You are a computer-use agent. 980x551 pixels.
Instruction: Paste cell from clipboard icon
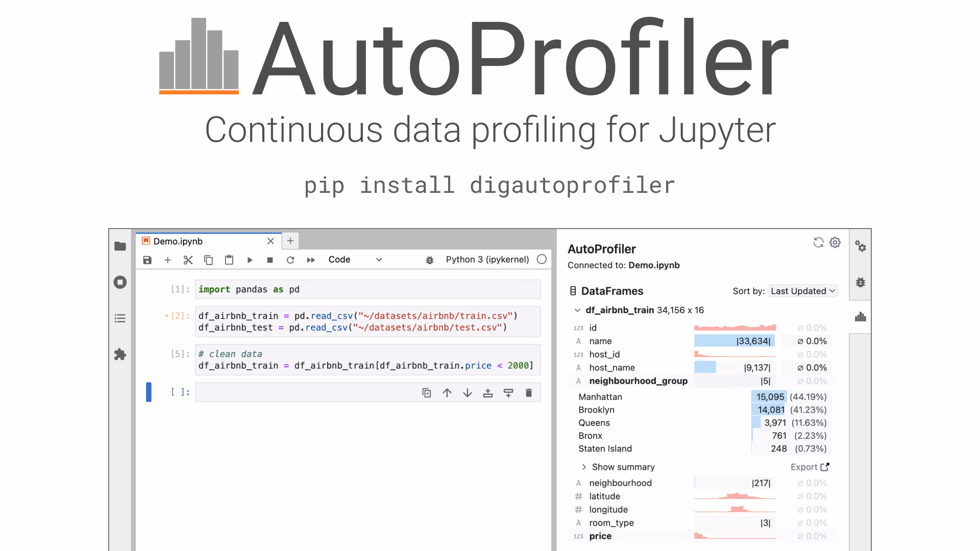(x=229, y=260)
